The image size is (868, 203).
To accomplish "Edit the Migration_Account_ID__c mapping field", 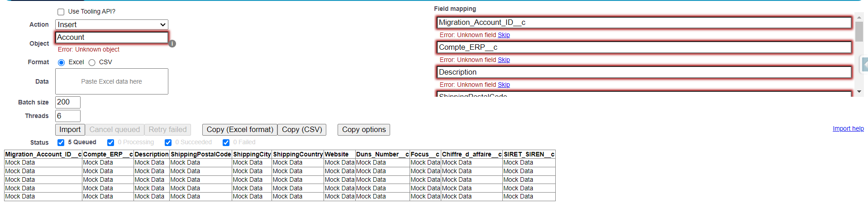I will (644, 23).
